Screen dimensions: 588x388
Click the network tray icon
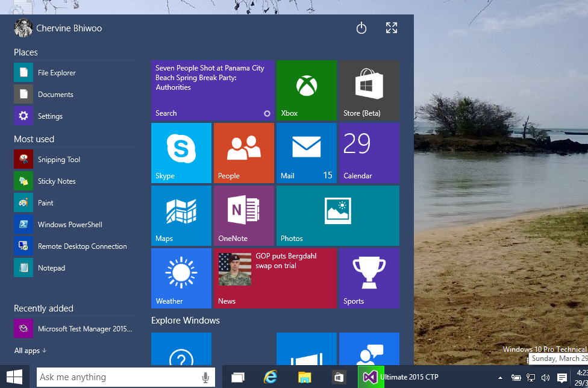(x=531, y=378)
